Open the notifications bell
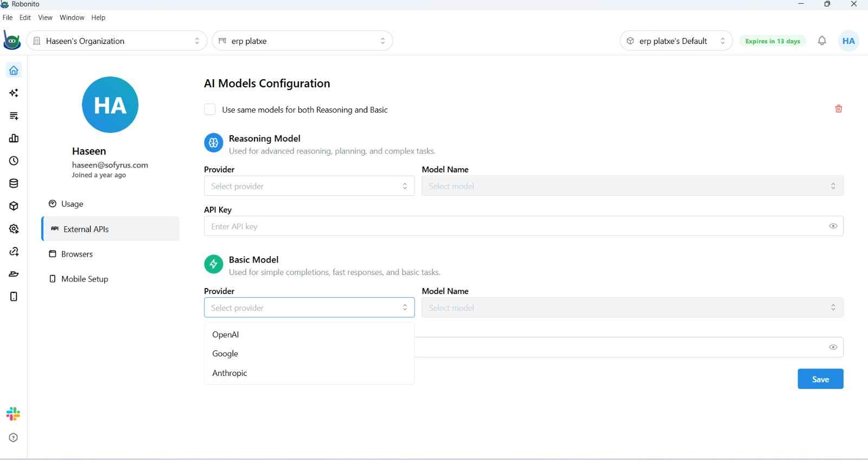The width and height of the screenshot is (868, 460). [822, 41]
